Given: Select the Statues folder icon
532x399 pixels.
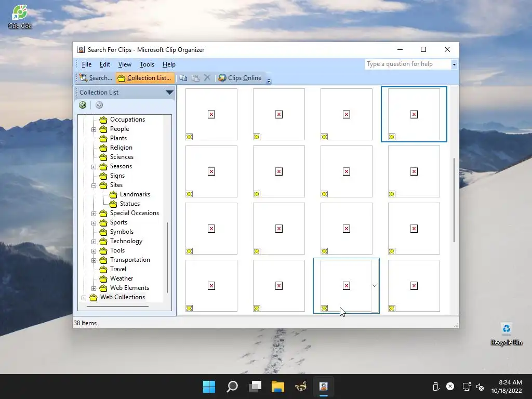Looking at the screenshot, I should (x=113, y=204).
